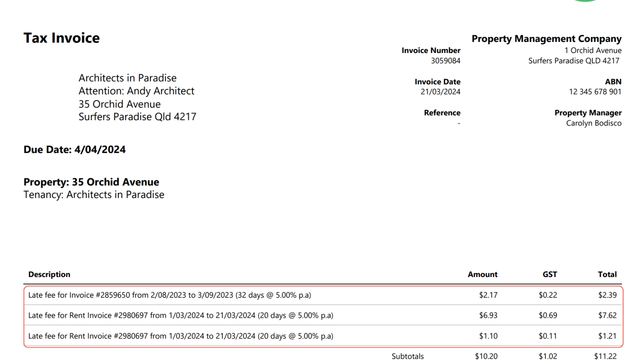
Task: Click the Due Date 4/04/2024 text
Action: 74,149
